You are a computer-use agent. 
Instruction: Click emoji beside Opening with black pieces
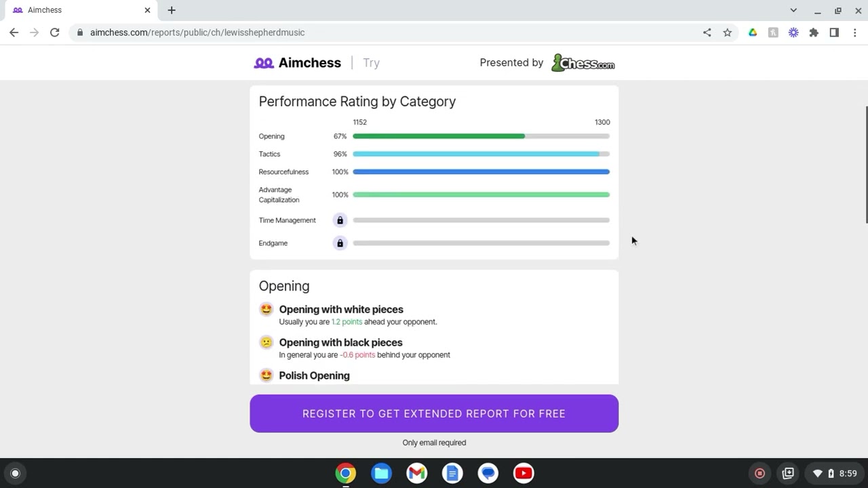[x=267, y=342]
